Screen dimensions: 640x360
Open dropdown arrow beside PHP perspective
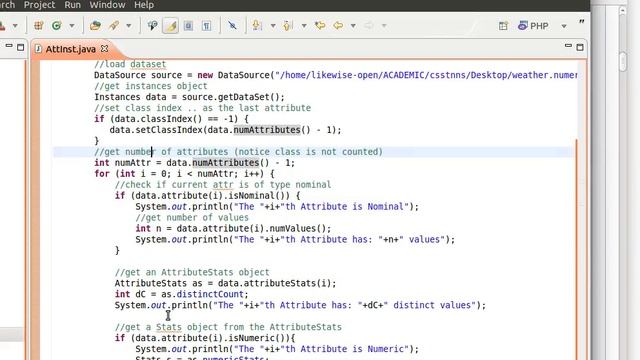[564, 26]
